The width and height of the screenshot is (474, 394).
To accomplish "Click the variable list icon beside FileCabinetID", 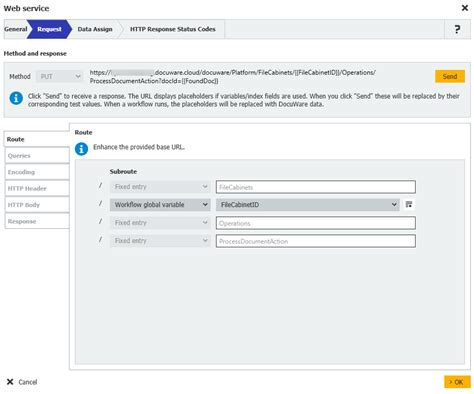I will [409, 204].
